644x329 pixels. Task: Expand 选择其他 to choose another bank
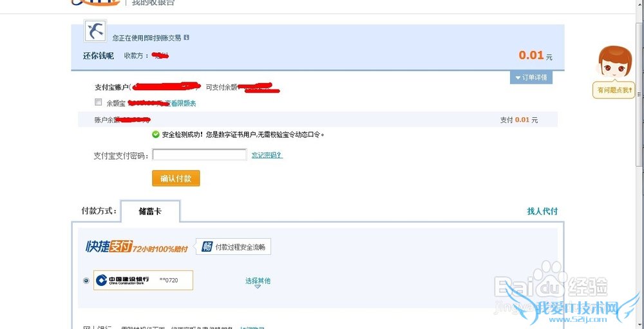[258, 282]
